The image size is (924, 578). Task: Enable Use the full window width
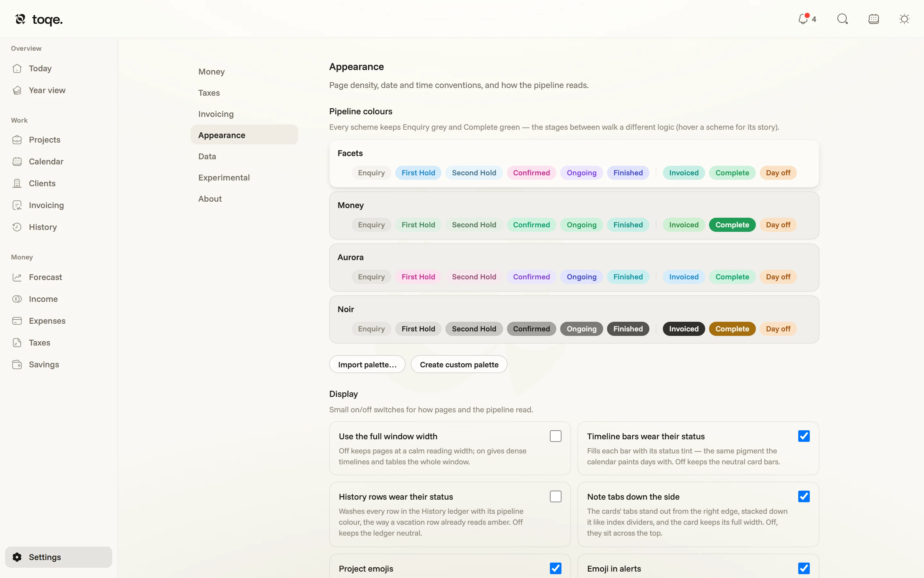point(556,436)
